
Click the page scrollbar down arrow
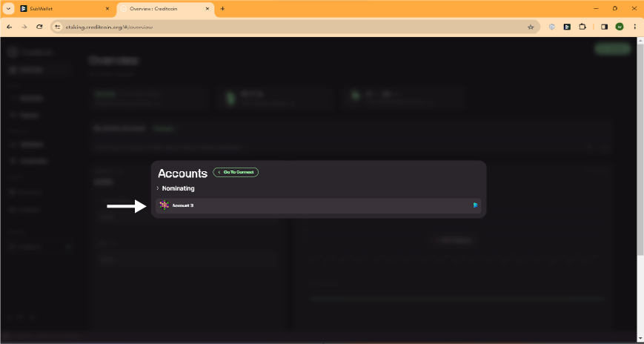coord(640,338)
